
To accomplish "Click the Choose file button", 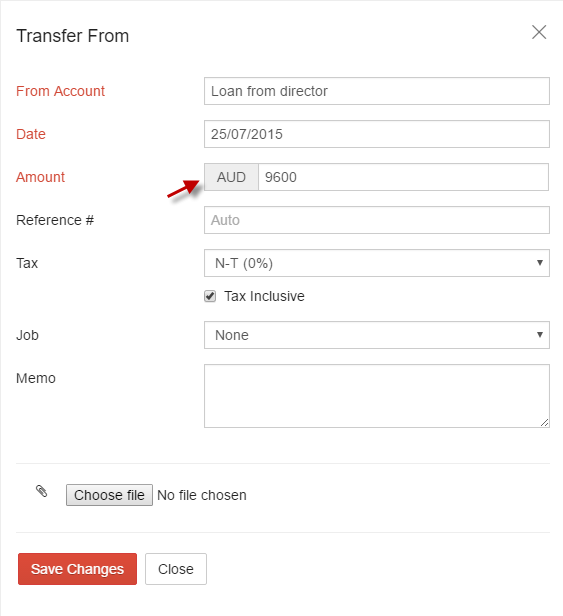I will click(109, 495).
